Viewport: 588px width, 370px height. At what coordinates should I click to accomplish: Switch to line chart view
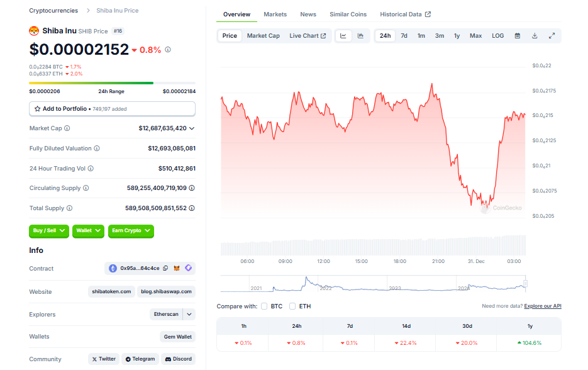[343, 36]
